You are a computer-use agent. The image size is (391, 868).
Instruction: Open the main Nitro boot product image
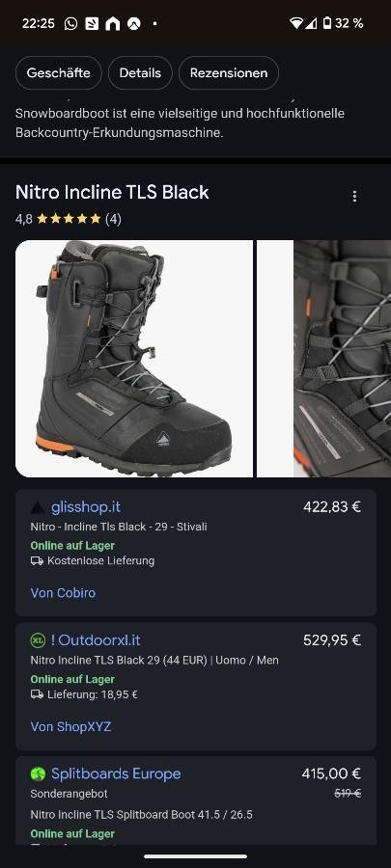click(134, 359)
